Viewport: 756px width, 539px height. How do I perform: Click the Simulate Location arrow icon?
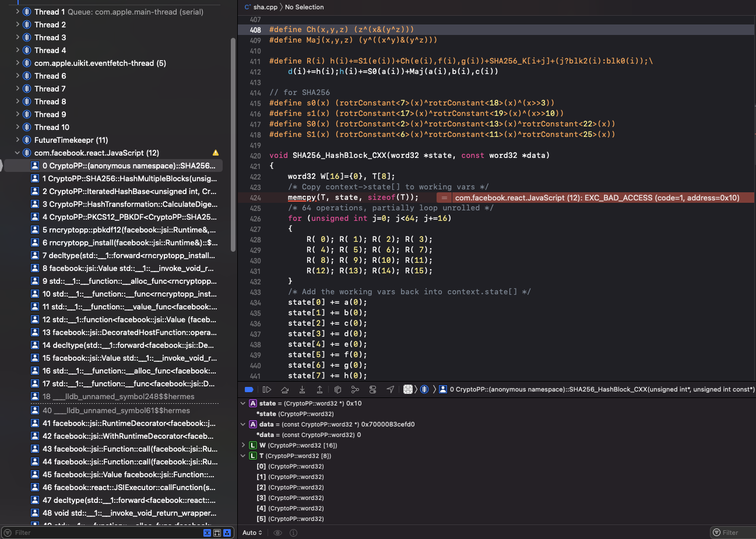(391, 389)
